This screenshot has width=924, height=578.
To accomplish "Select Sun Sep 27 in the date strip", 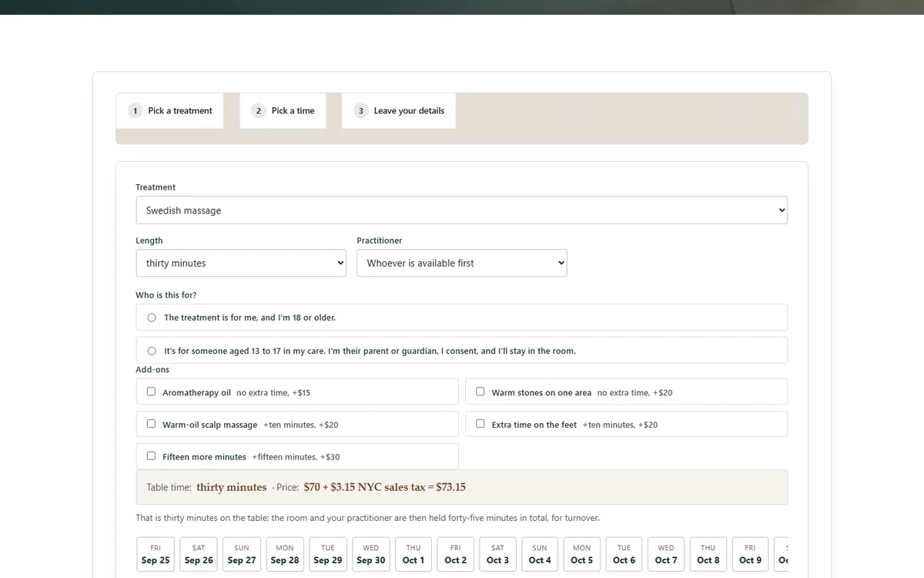I will (x=242, y=555).
